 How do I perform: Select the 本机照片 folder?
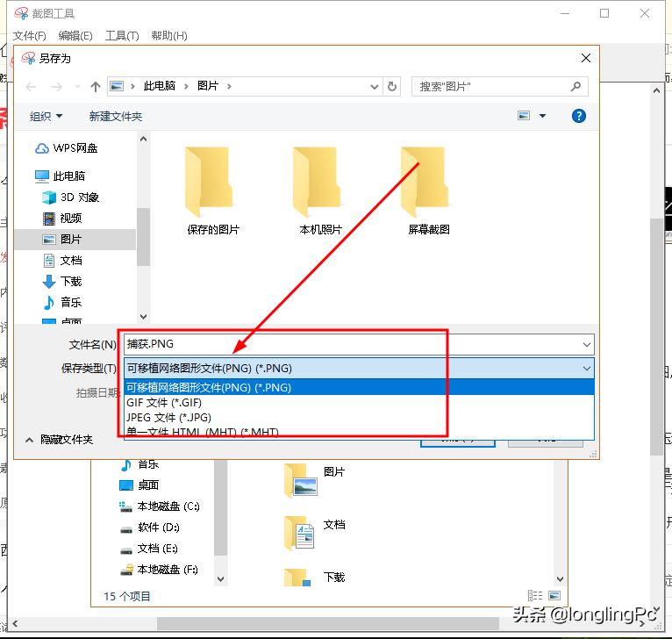click(x=320, y=190)
